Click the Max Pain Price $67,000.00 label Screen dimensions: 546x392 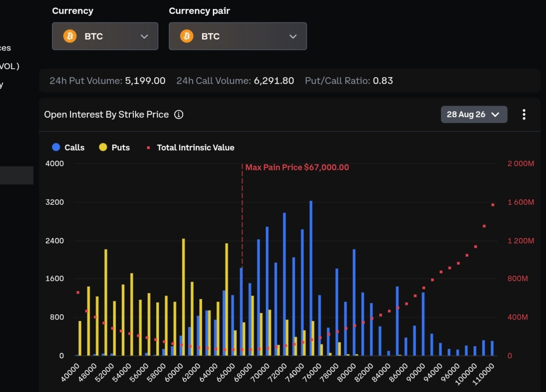(x=297, y=167)
